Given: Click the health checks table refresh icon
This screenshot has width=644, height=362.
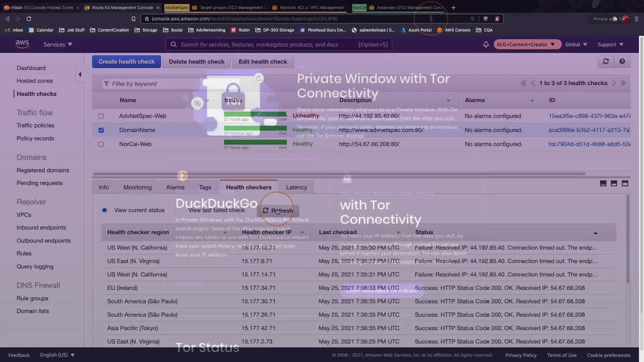Looking at the screenshot, I should (606, 62).
